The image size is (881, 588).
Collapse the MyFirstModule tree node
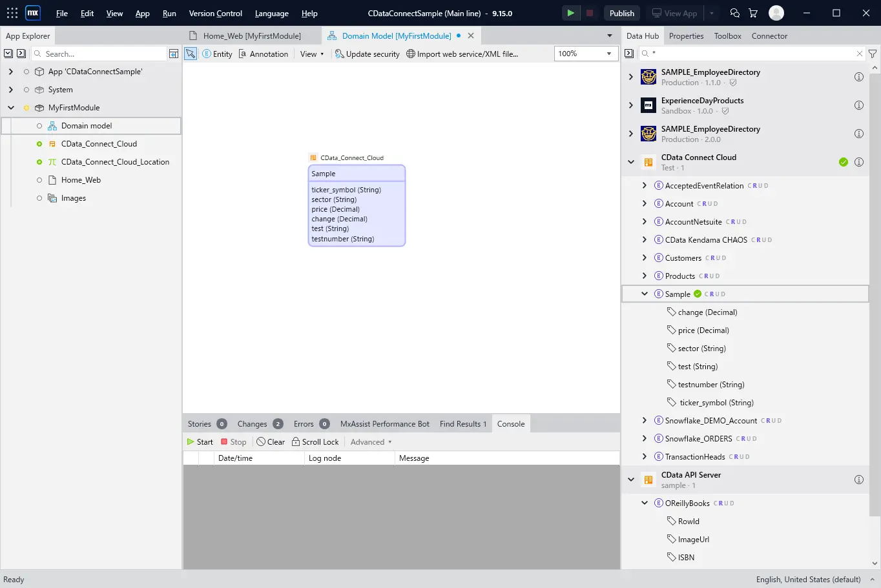pos(11,108)
